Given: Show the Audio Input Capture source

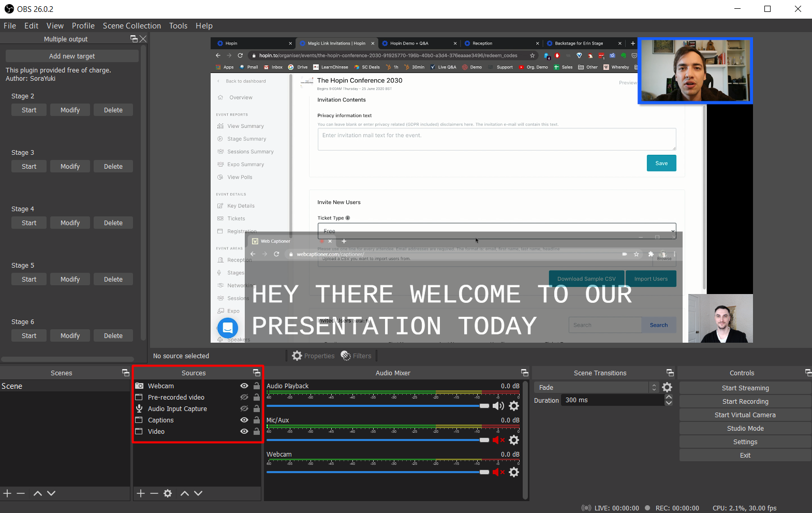Looking at the screenshot, I should [x=244, y=408].
